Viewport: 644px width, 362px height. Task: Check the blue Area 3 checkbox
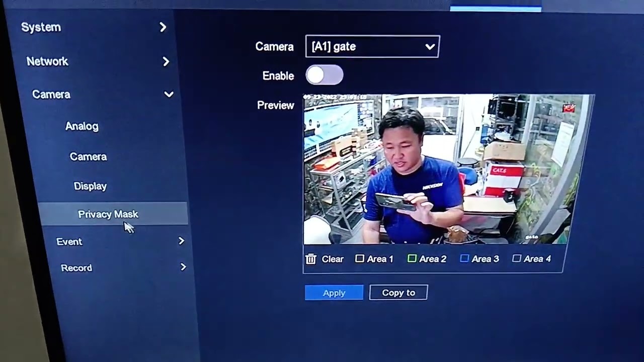point(464,258)
